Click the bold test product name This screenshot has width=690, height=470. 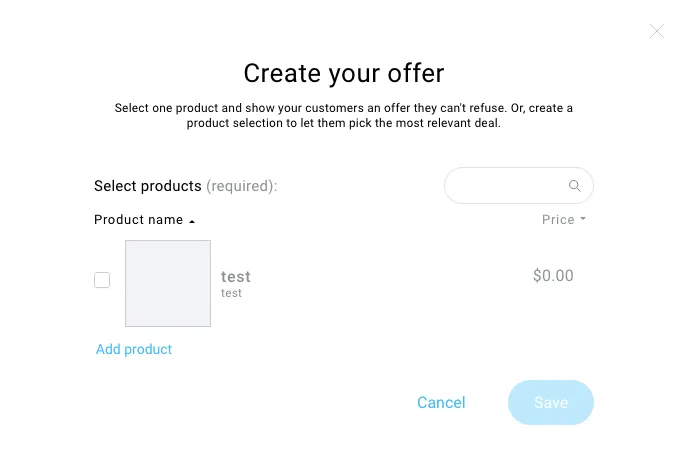pos(236,277)
